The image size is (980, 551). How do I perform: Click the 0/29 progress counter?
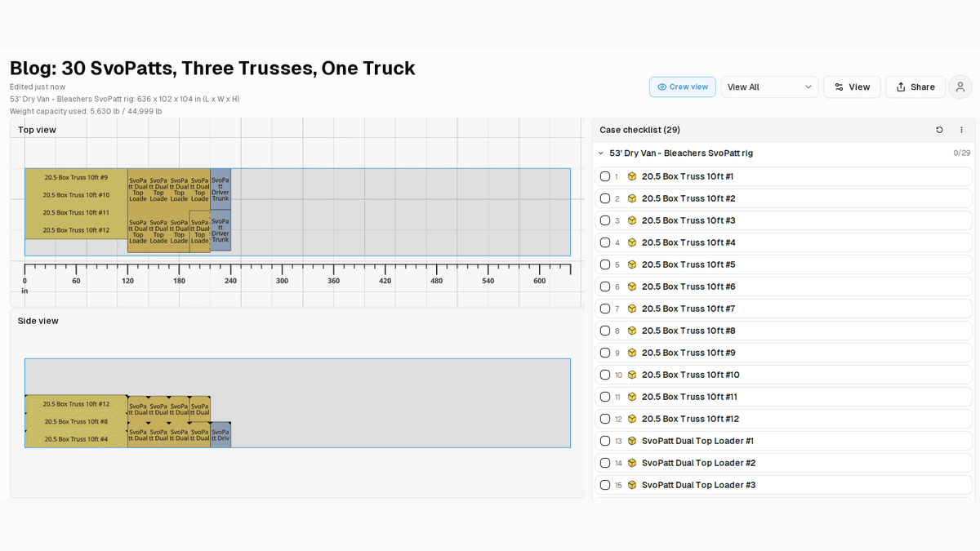(x=961, y=153)
